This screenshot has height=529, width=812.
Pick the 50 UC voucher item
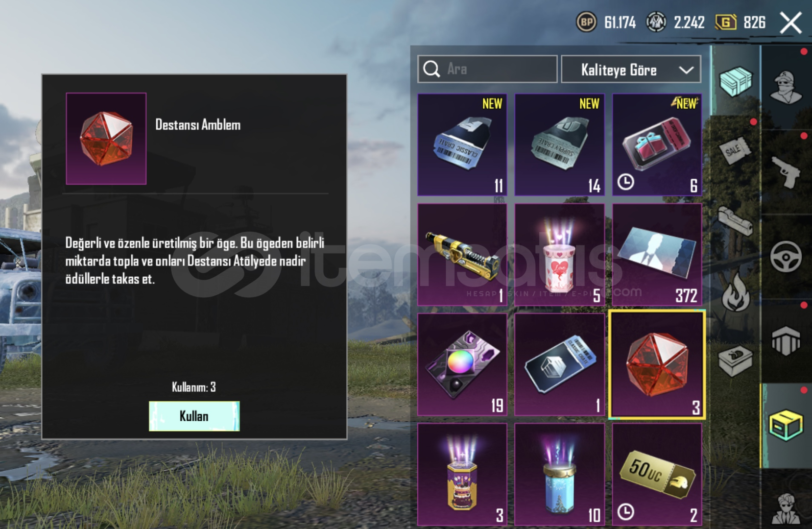click(657, 474)
